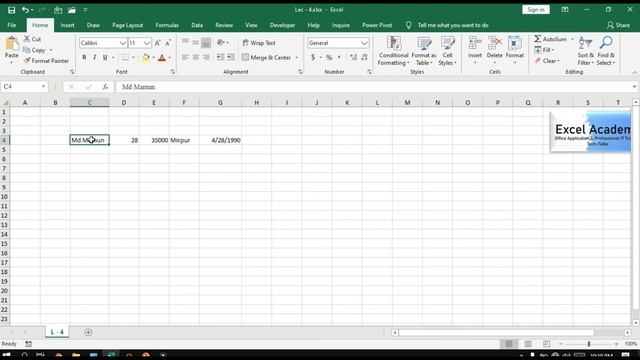Click the Sign in button
Image resolution: width=640 pixels, height=360 pixels.
(x=536, y=10)
